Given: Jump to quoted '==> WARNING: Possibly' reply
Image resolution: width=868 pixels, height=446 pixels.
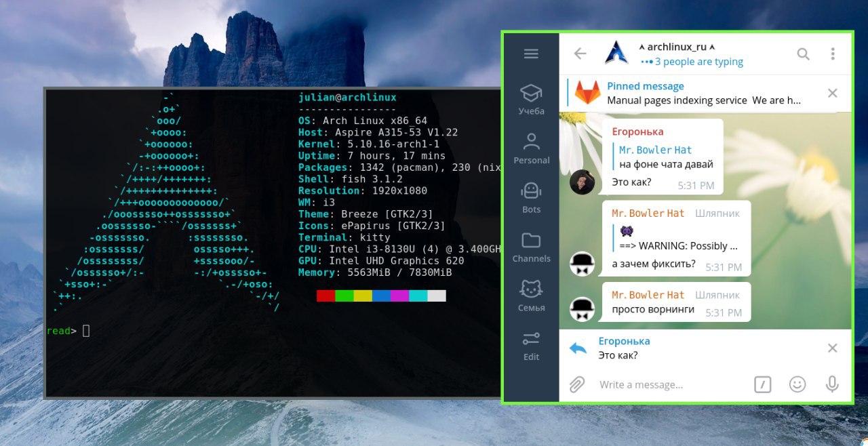Looking at the screenshot, I should (676, 238).
